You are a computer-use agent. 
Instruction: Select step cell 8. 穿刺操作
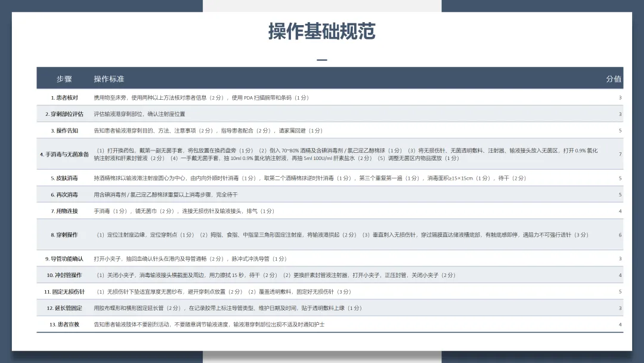[x=64, y=235]
